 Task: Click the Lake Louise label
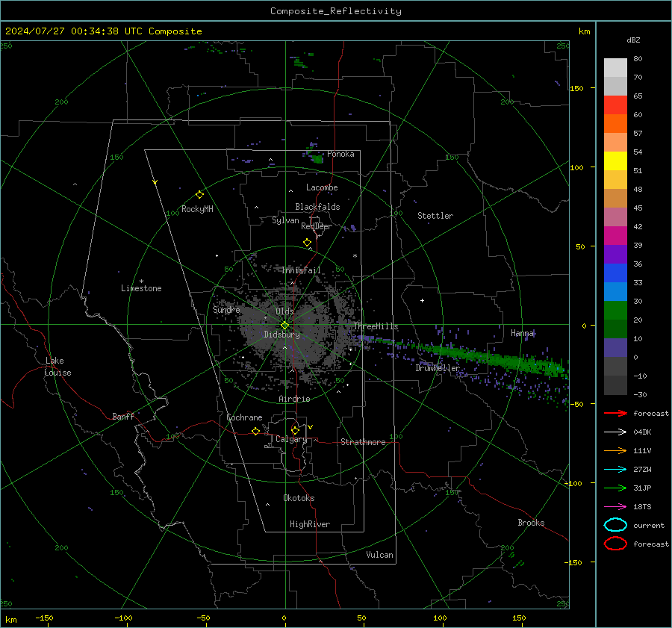(x=57, y=367)
